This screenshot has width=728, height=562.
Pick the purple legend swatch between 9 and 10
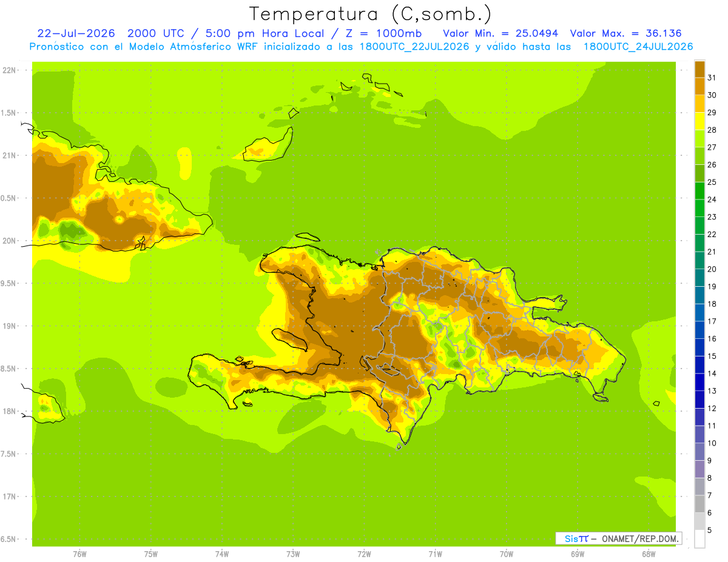click(699, 452)
